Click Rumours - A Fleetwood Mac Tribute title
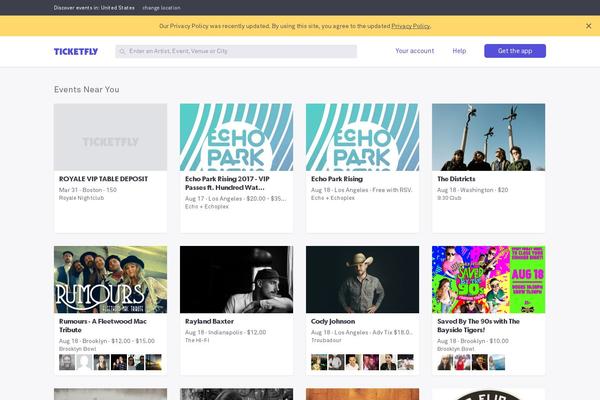The height and width of the screenshot is (400, 600). tap(103, 325)
